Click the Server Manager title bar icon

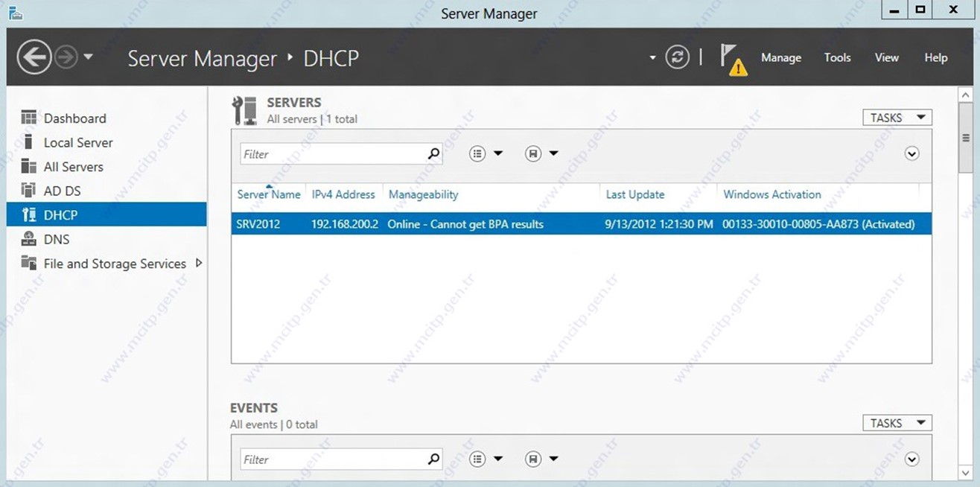(14, 13)
